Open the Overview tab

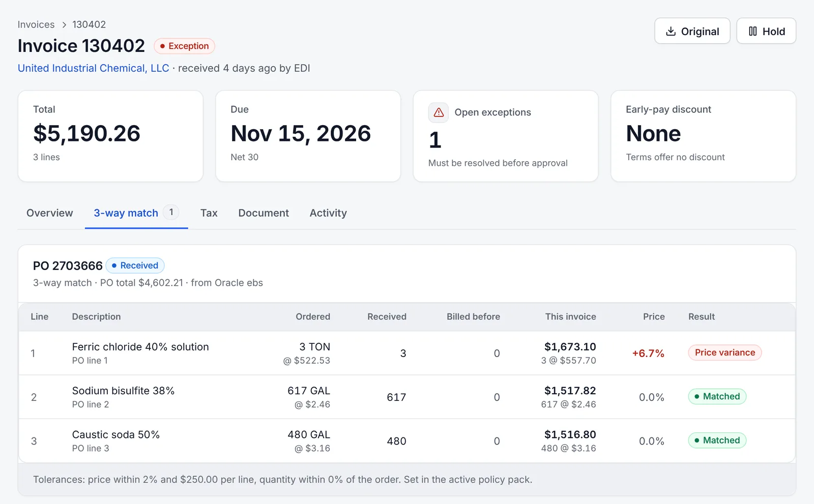pos(50,213)
